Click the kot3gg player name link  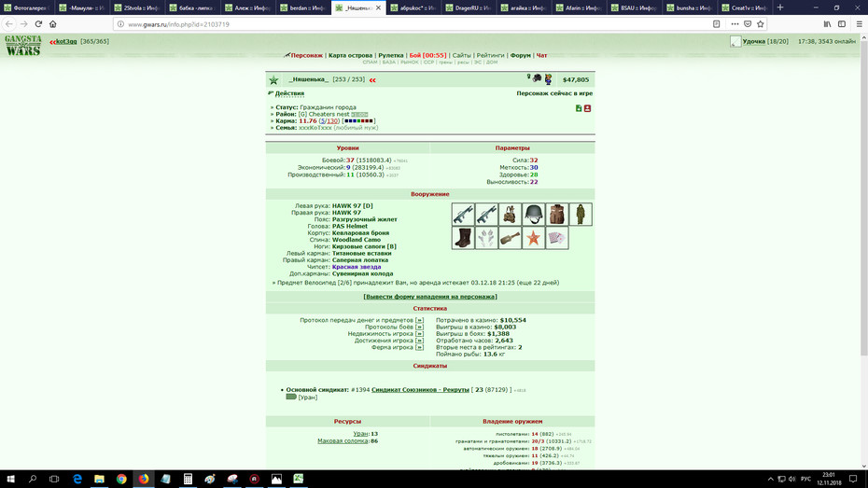[66, 41]
